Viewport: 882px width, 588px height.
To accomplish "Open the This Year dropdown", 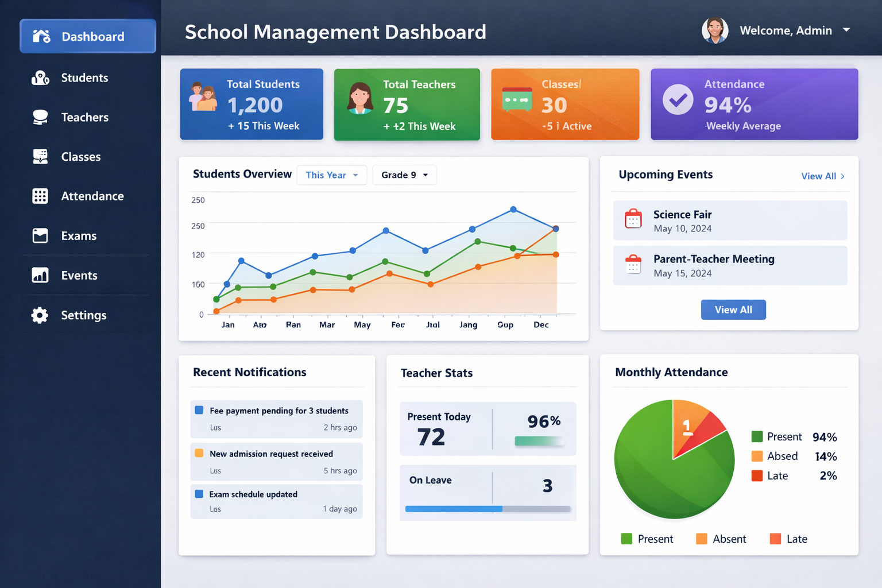I will (x=331, y=175).
